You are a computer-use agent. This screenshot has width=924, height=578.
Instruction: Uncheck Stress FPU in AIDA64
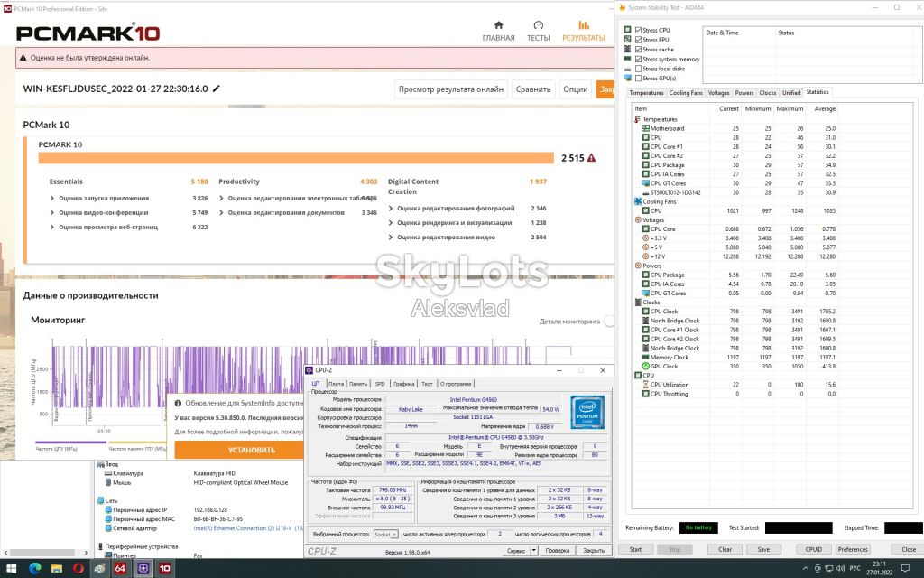point(638,40)
